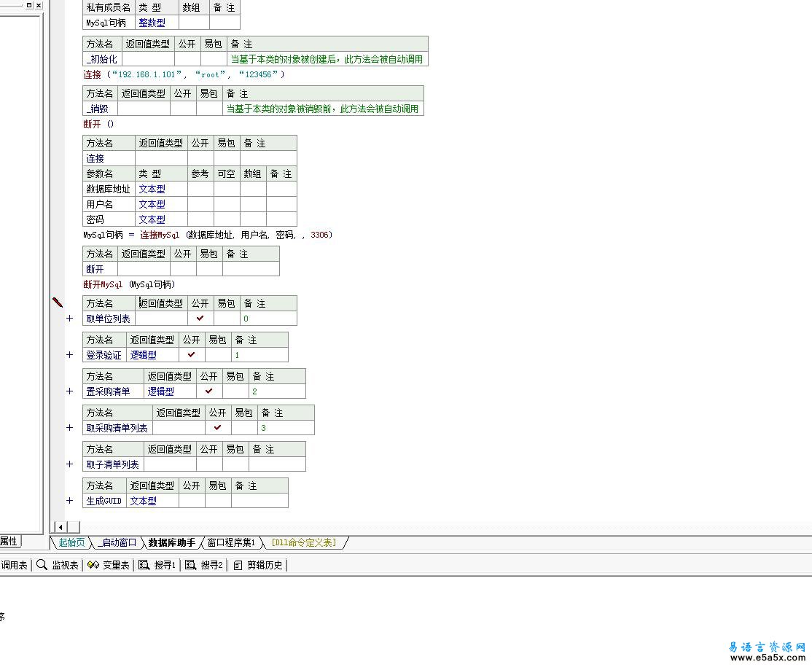Screen dimensions: 812x667
Task: Click the search icon of 搜寻1
Action: tap(144, 565)
